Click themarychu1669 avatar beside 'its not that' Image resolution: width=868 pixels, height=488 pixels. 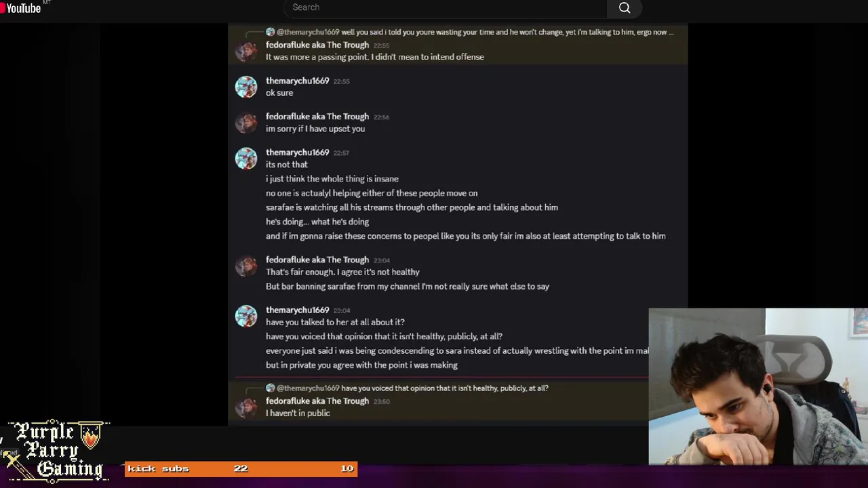click(x=246, y=159)
